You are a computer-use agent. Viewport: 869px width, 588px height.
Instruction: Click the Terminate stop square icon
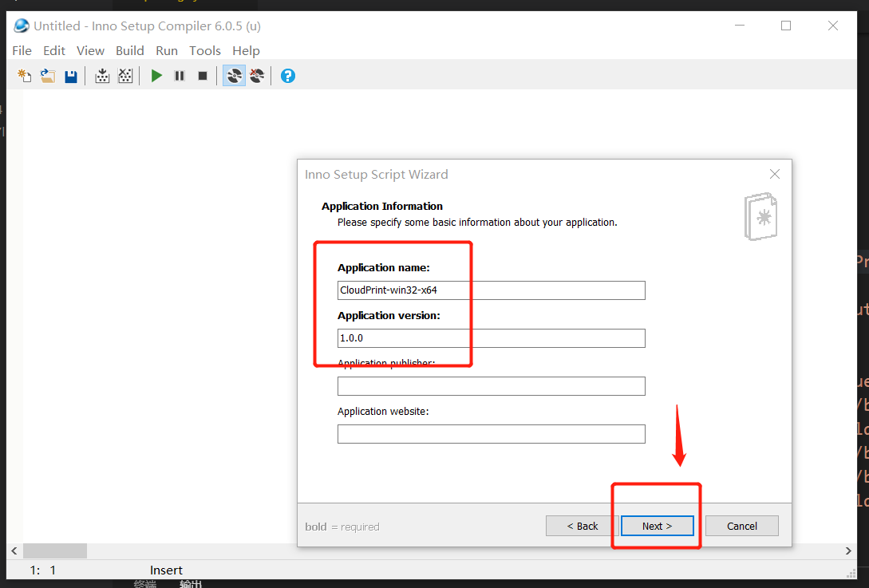coord(203,76)
